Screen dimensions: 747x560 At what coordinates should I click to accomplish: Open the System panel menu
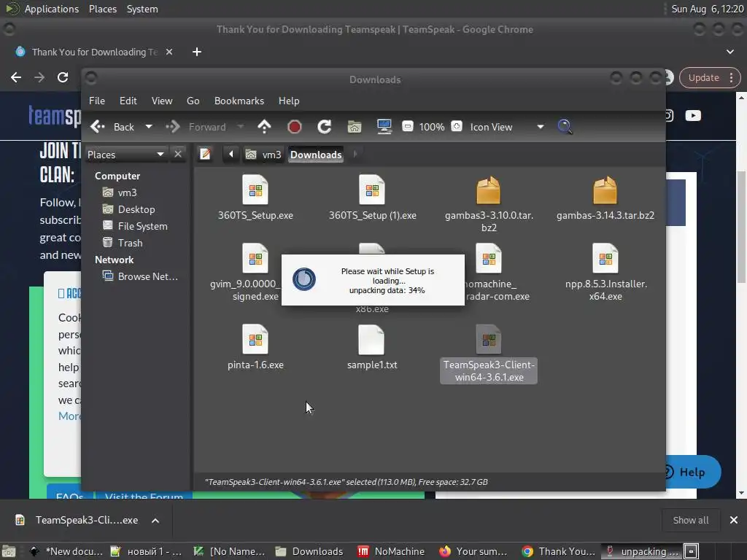coord(142,9)
